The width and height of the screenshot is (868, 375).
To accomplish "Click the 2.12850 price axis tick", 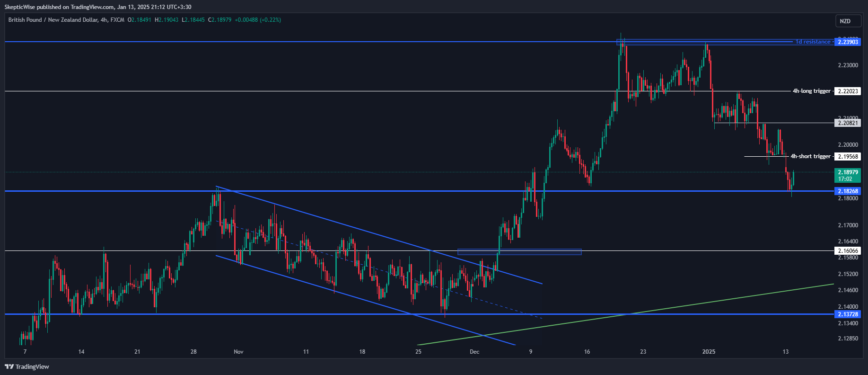I will tap(848, 339).
